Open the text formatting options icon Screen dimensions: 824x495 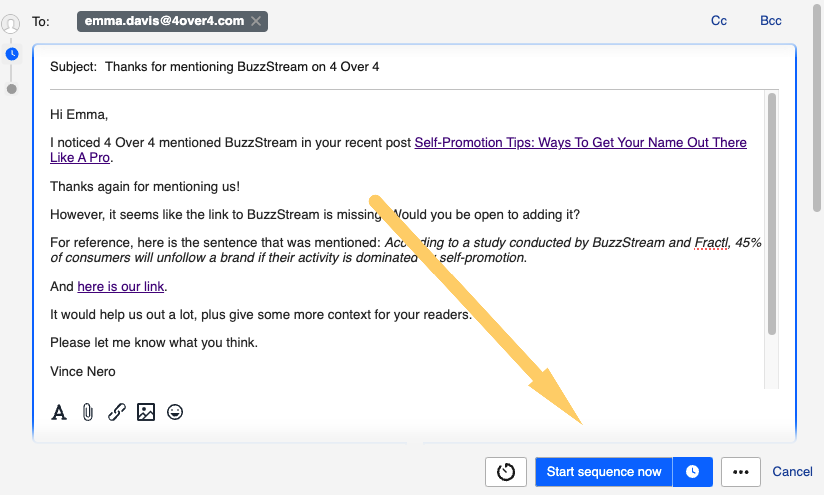point(59,412)
